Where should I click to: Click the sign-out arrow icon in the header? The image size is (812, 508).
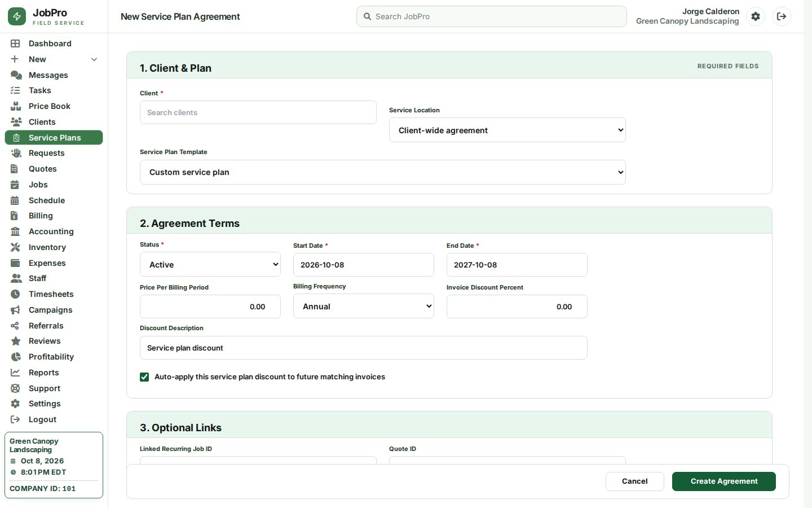click(x=782, y=16)
